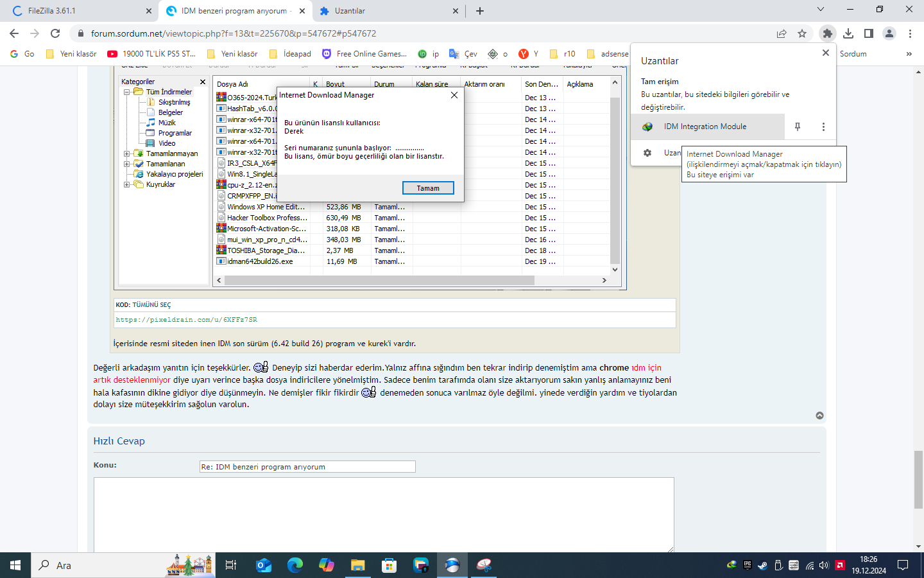The width and height of the screenshot is (924, 578).
Task: Open the r10 bookmark folder
Action: 563,54
